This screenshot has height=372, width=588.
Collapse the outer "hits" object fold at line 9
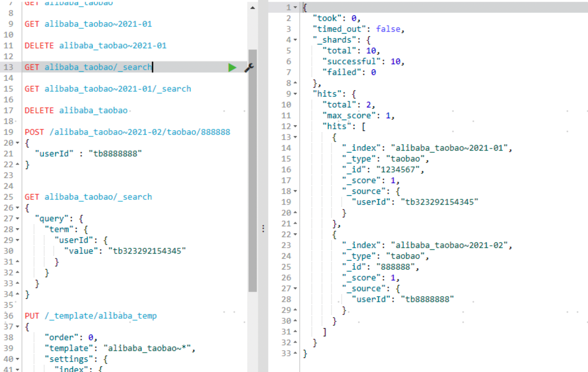(x=295, y=94)
